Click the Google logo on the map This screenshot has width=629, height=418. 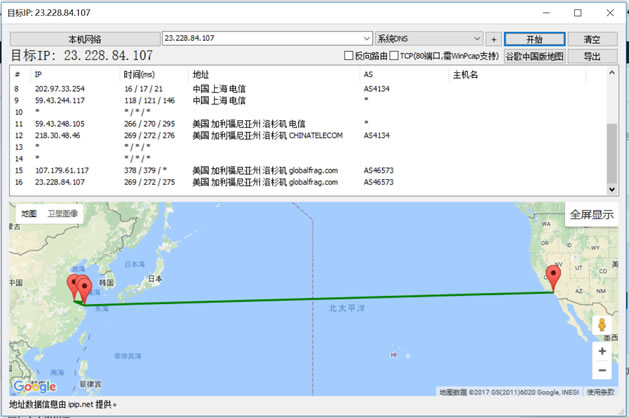[x=34, y=386]
